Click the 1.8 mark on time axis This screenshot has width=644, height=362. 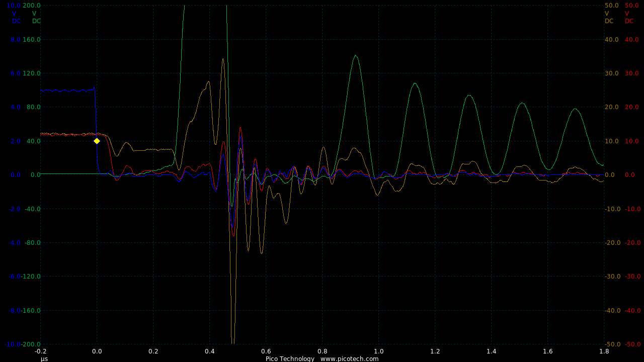(604, 352)
